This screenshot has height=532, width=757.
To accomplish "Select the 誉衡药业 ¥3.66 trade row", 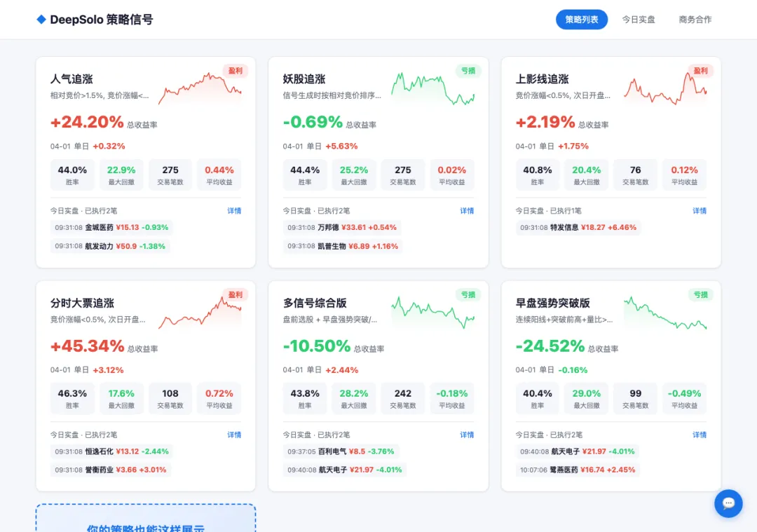I will tap(111, 470).
